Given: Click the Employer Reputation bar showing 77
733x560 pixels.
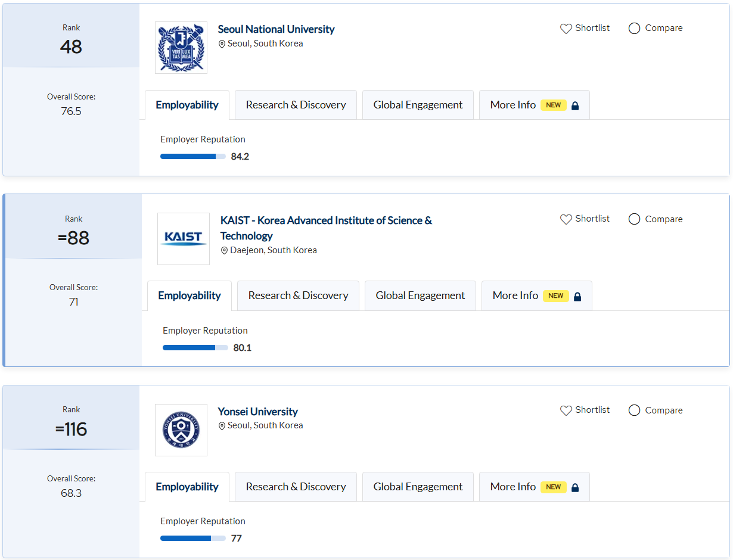Looking at the screenshot, I should 193,539.
